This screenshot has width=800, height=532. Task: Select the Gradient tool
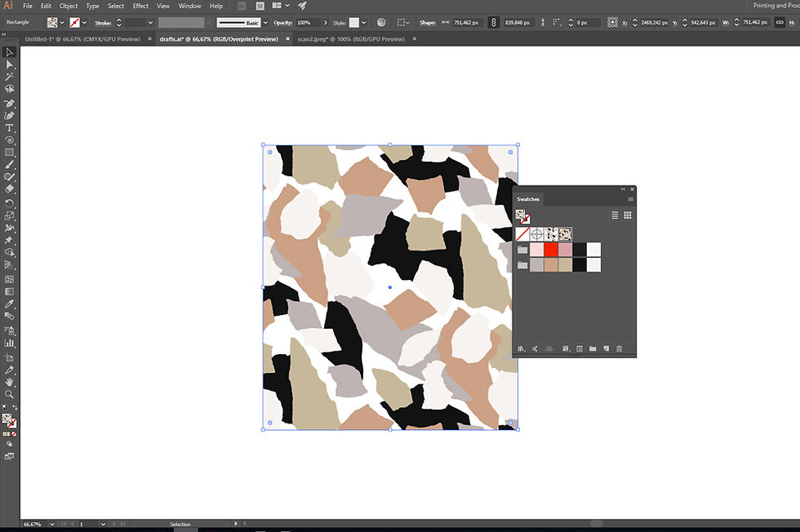coord(9,292)
